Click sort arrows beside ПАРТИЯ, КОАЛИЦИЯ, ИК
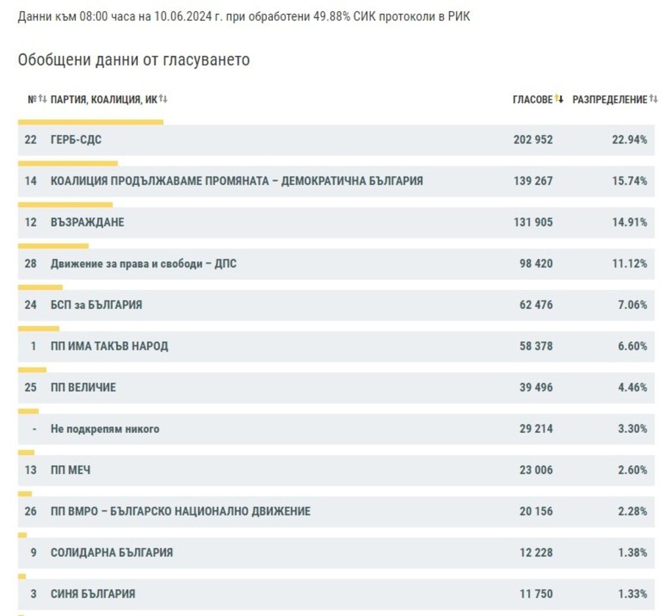The image size is (672, 616). point(163,99)
